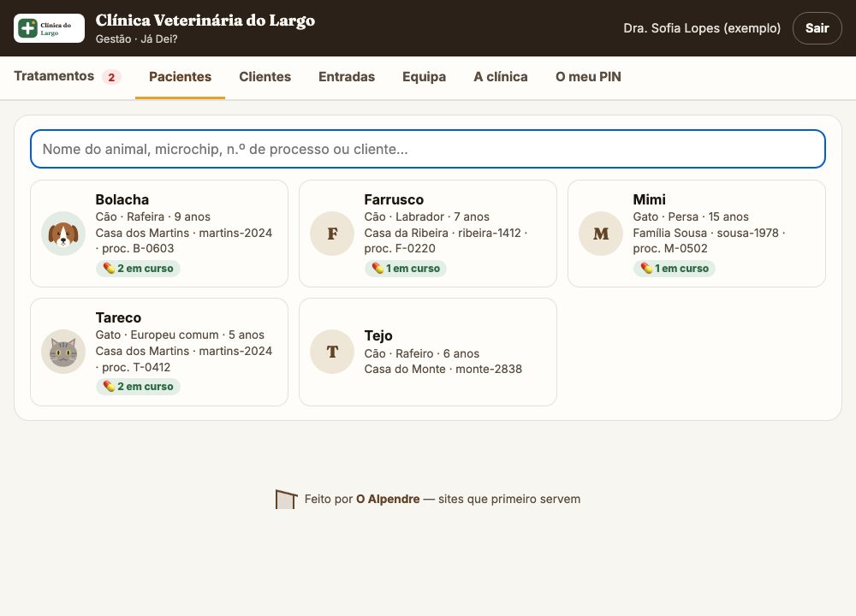Click text 'Cão · Rafeira · 9 anos'
856x616 pixels.
[x=153, y=216]
